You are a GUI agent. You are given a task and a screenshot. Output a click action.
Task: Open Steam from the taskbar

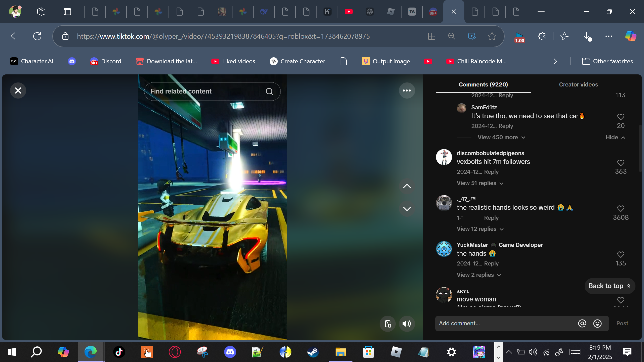point(313,352)
